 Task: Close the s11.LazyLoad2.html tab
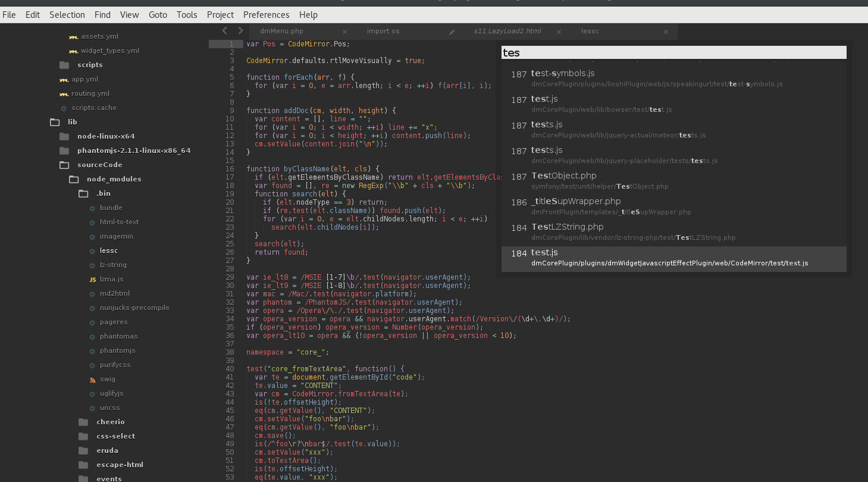[559, 32]
